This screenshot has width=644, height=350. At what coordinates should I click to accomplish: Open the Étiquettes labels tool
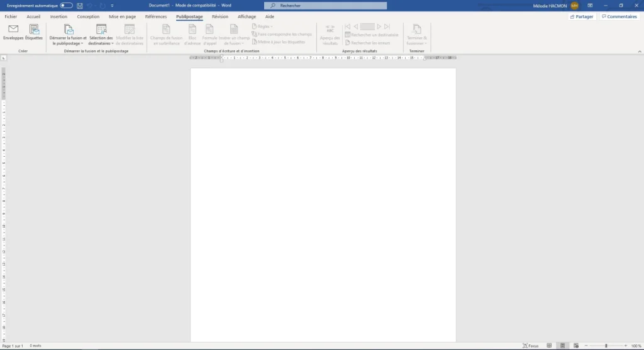pos(34,32)
